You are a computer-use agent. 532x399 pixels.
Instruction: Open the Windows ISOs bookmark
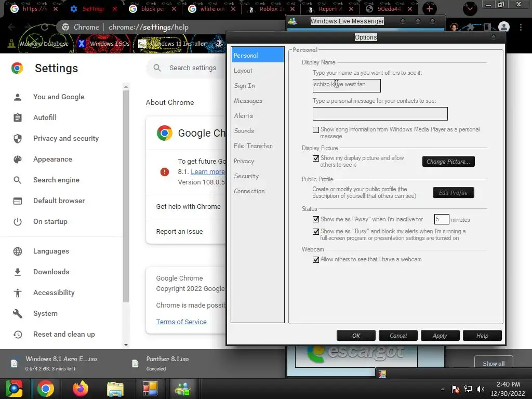(103, 44)
